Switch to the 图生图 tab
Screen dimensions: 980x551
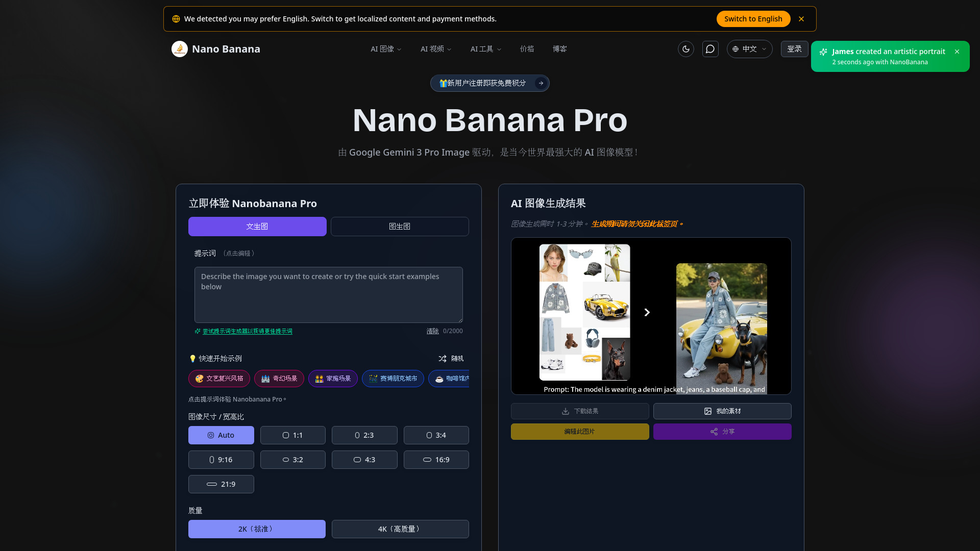pos(400,226)
